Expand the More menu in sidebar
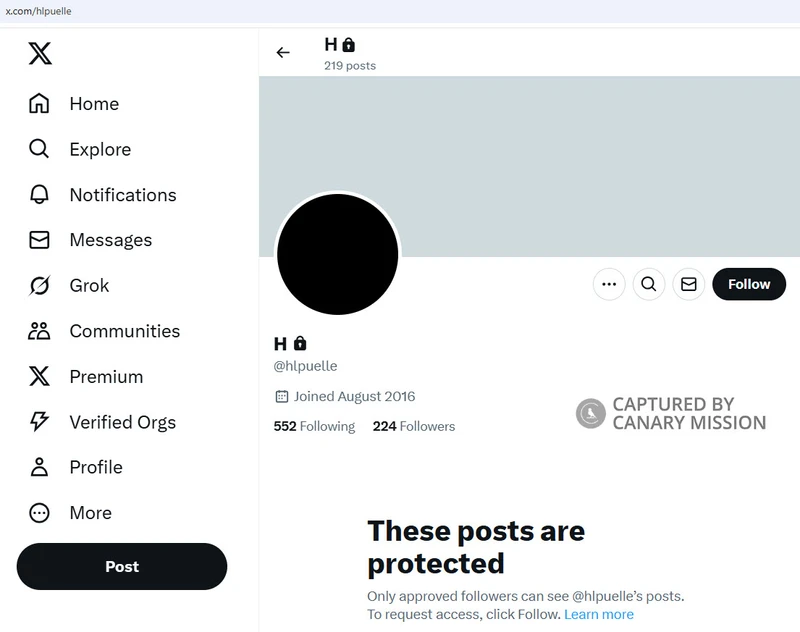 point(70,513)
